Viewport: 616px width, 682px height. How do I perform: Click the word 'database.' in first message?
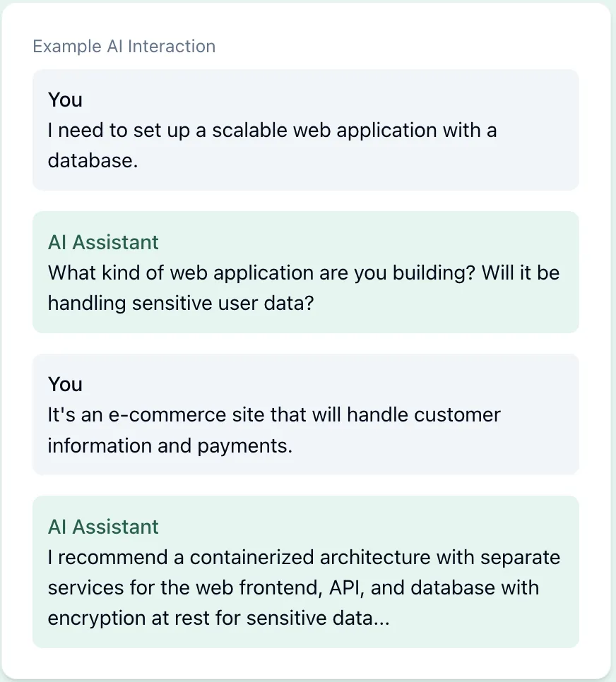tap(93, 160)
